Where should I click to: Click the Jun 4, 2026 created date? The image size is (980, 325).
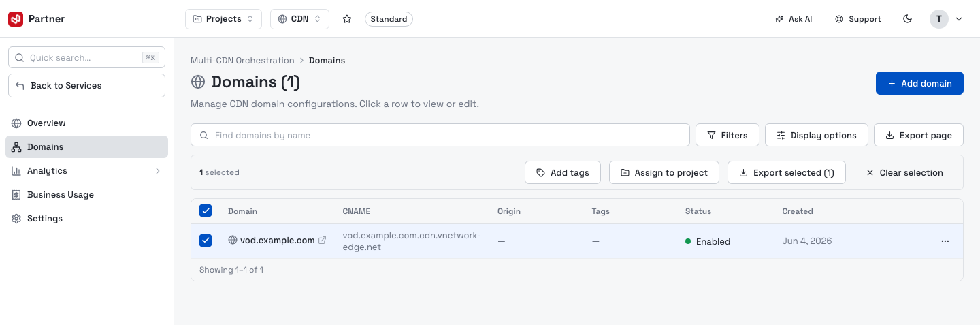pos(807,241)
